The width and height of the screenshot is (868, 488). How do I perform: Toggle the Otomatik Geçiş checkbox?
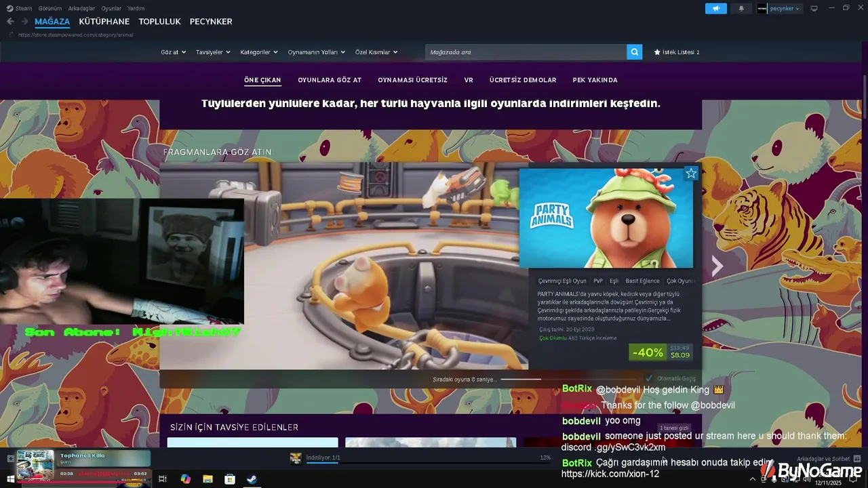tap(649, 378)
